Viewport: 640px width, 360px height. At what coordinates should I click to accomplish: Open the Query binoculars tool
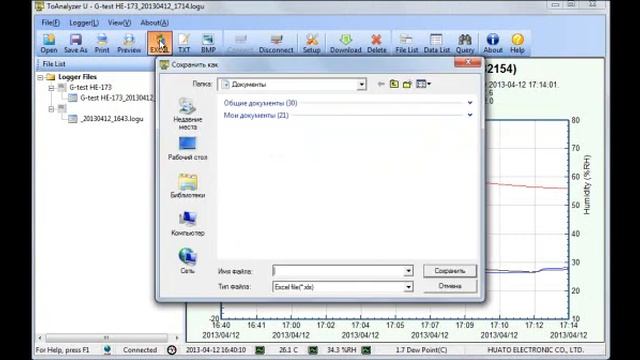click(465, 43)
